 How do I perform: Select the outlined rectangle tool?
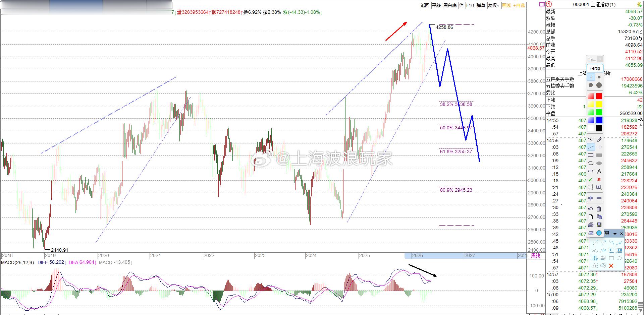(x=591, y=155)
